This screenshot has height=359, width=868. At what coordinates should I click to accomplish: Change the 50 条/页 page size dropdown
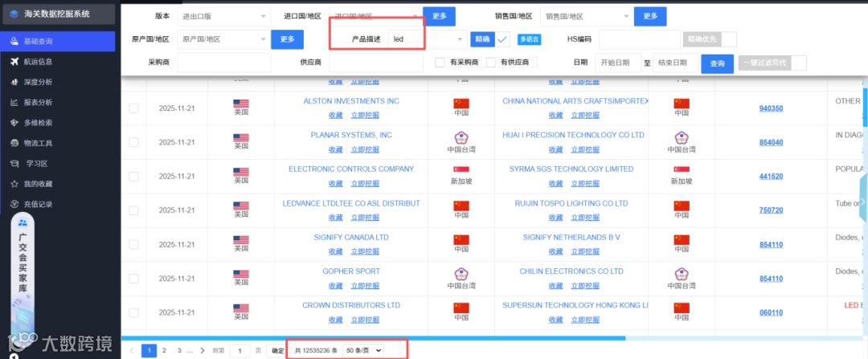click(362, 350)
